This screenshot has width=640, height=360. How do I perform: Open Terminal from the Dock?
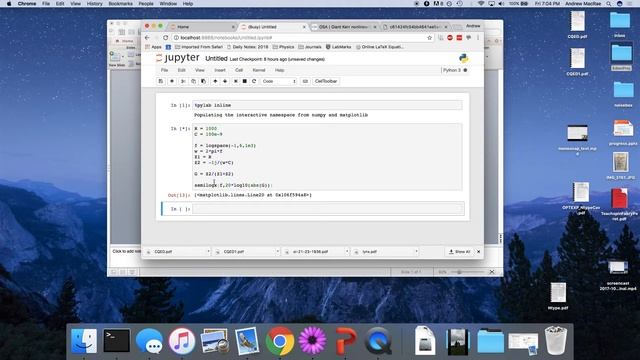pyautogui.click(x=116, y=340)
